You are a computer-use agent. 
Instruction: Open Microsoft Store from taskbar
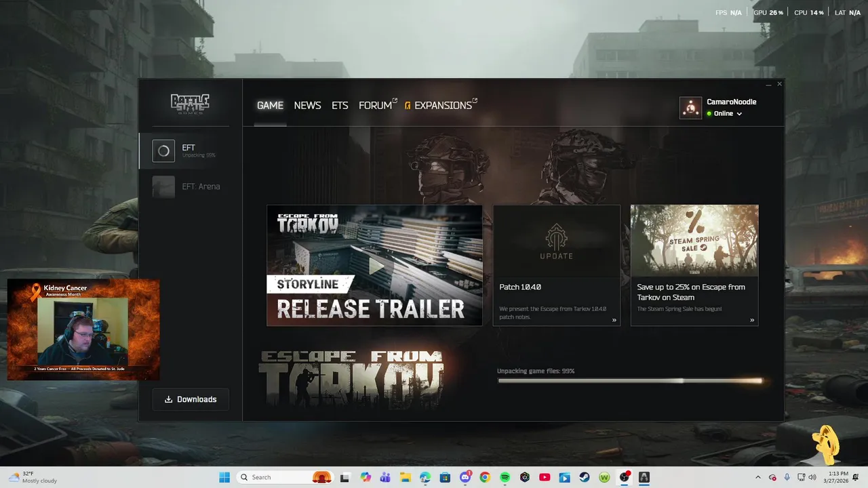point(445,477)
